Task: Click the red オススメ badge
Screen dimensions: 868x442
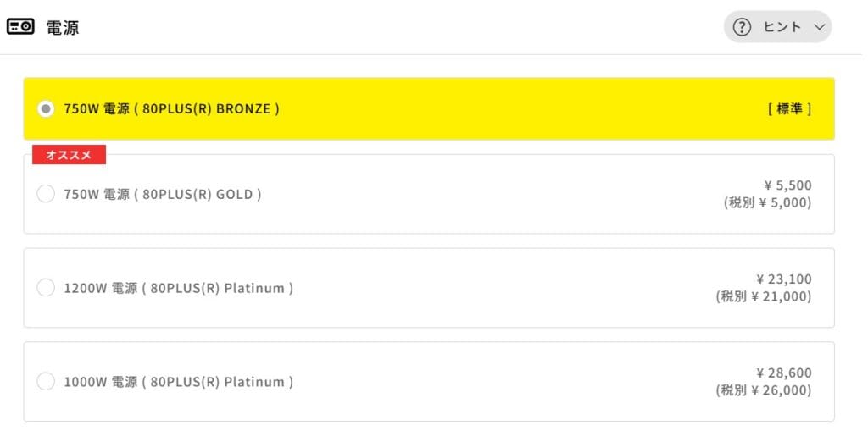Action: coord(69,155)
